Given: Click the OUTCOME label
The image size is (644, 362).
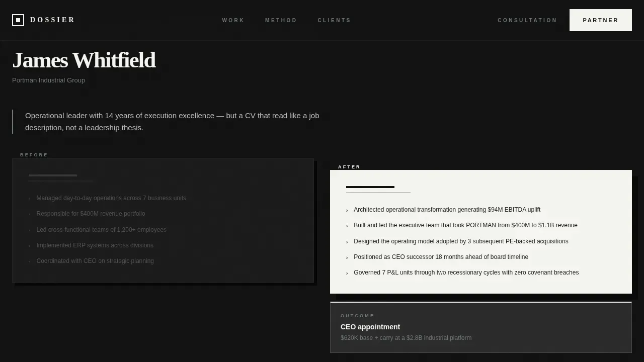Looking at the screenshot, I should (x=358, y=316).
